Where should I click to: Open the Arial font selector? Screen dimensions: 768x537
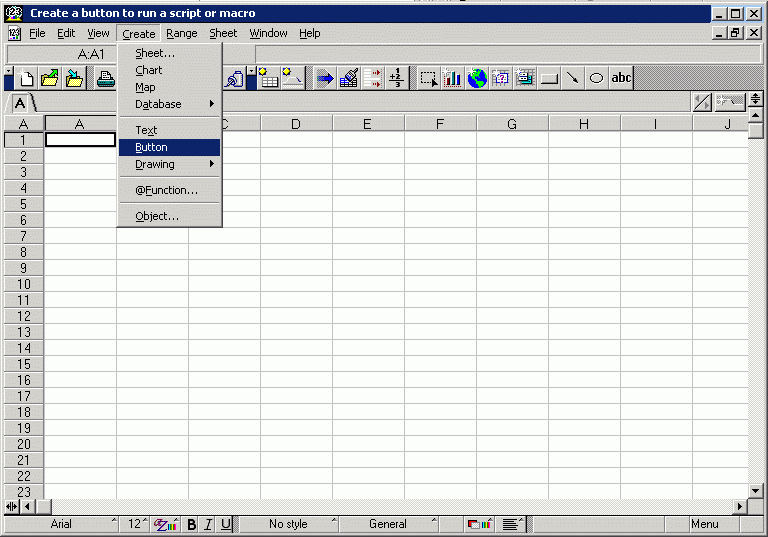point(61,524)
